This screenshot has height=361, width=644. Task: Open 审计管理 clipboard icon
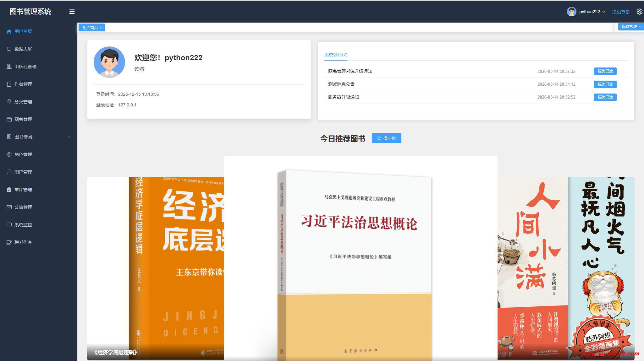[x=9, y=190]
